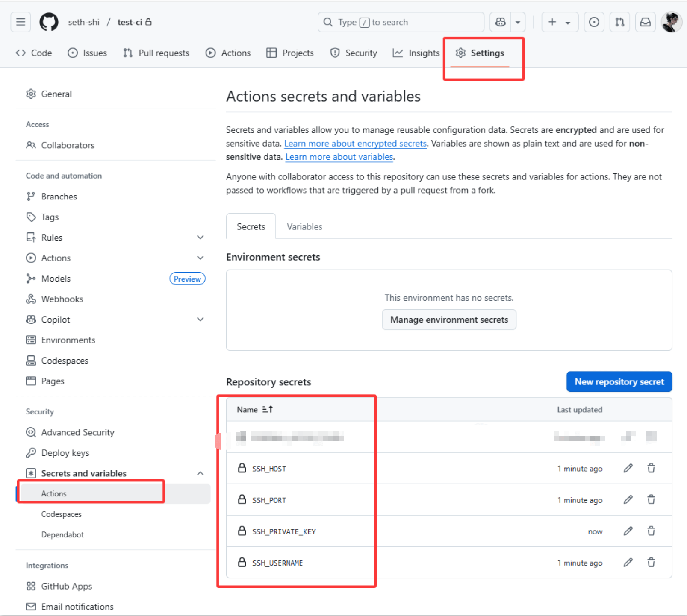Viewport: 687px width, 616px height.
Task: Open the issues icon in header
Action: [x=594, y=22]
